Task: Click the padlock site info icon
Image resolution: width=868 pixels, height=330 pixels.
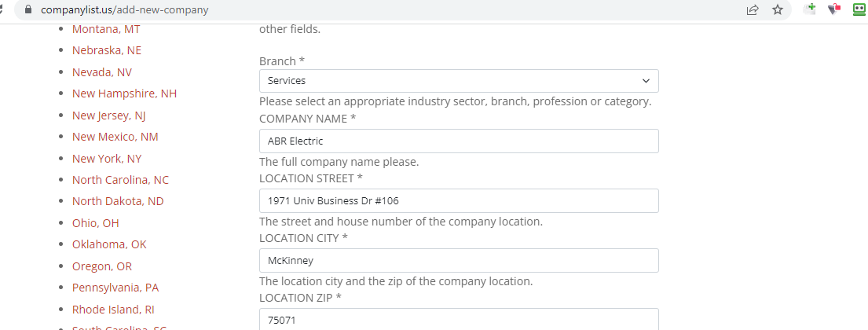Action: click(x=29, y=10)
